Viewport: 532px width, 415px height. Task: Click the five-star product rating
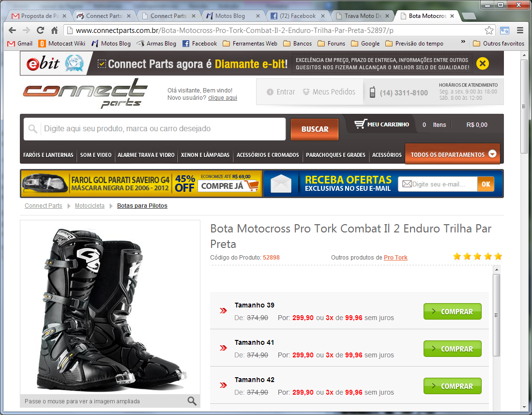pyautogui.click(x=477, y=256)
